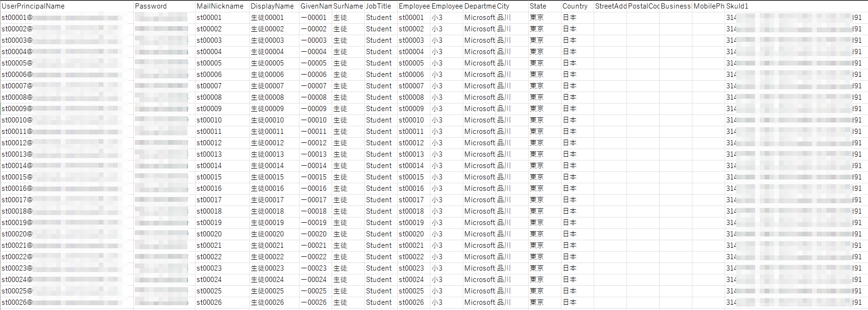Select DisplayName cell 生徒00003
The height and width of the screenshot is (310, 868).
pyautogui.click(x=274, y=40)
